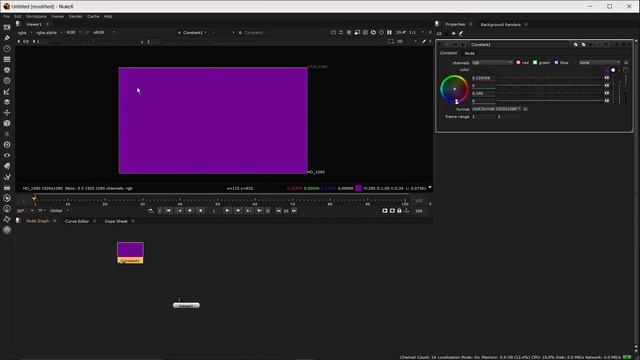Open the AIR nodes toolbar icon
The height and width of the screenshot is (360, 640).
(x=7, y=209)
